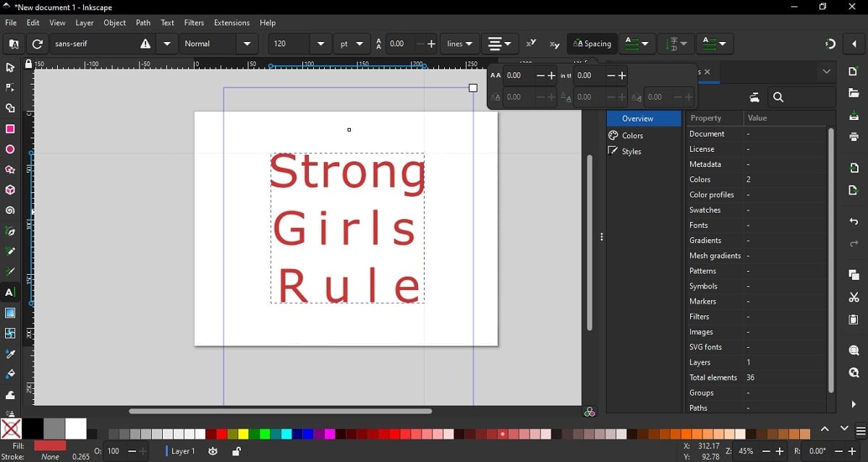The width and height of the screenshot is (868, 462).
Task: Select the Ellipse tool
Action: pyautogui.click(x=10, y=150)
